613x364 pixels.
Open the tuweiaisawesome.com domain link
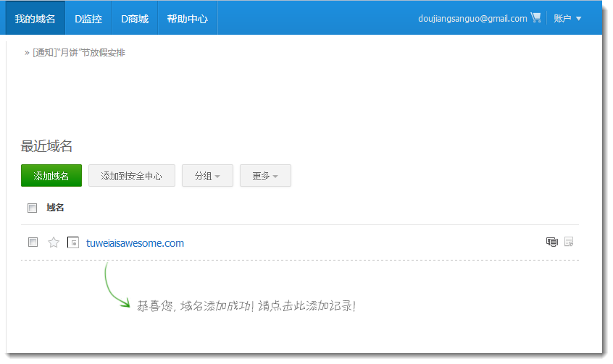click(135, 243)
